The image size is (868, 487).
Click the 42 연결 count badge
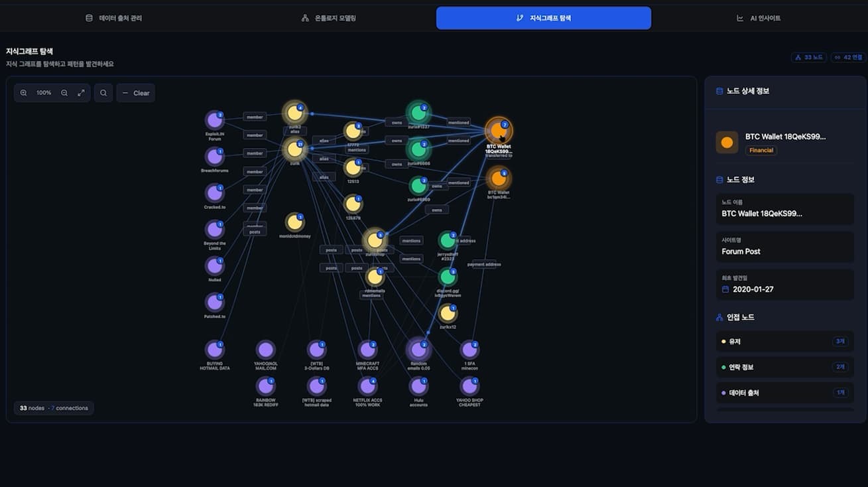848,58
